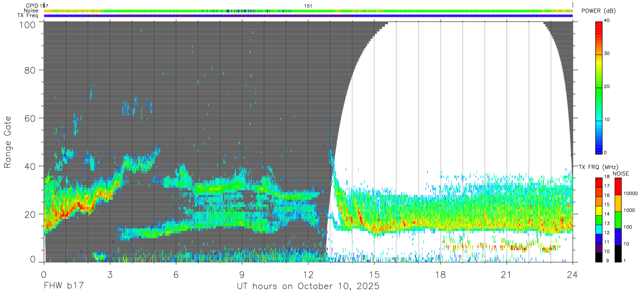Click the POWER (dB) colorbar title

[x=598, y=12]
